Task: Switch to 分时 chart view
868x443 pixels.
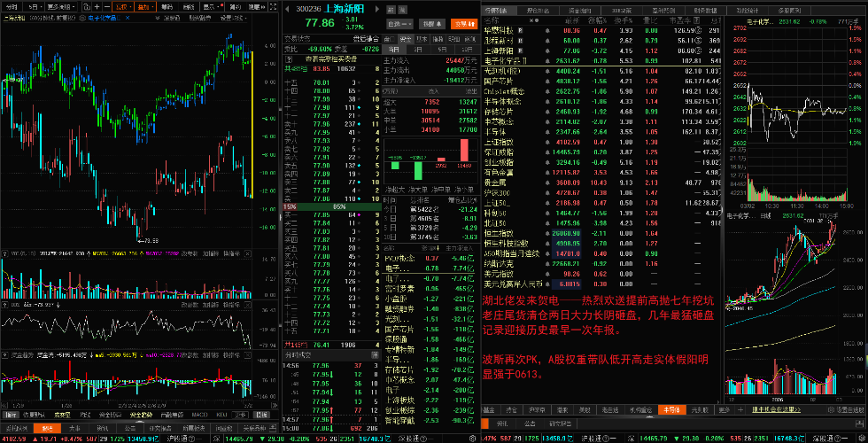Action: [x=12, y=7]
